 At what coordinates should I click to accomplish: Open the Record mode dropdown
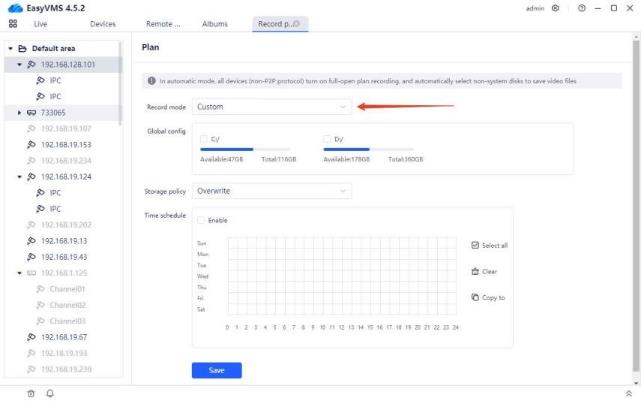pos(272,106)
